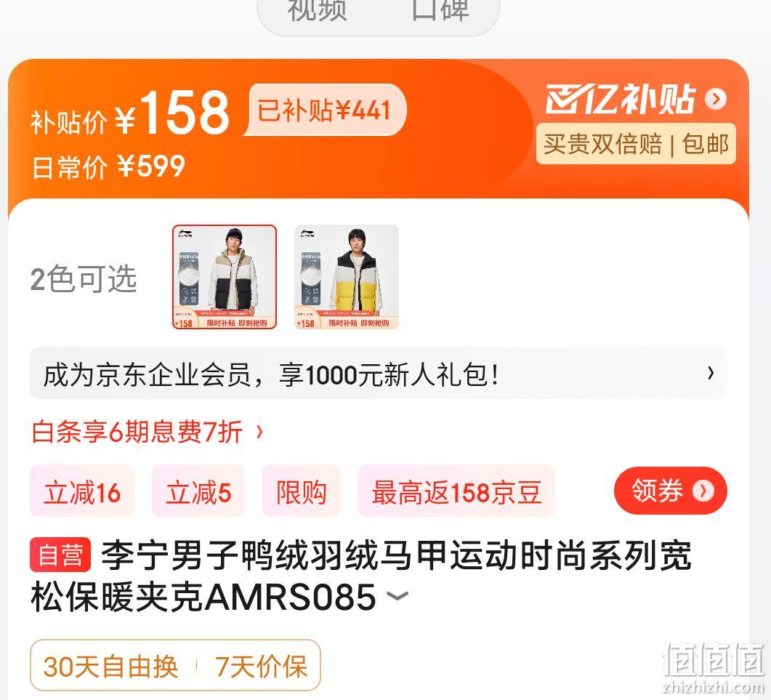Screen dimensions: 771x700
Task: Switch to the 视频 tab
Action: coord(317,10)
